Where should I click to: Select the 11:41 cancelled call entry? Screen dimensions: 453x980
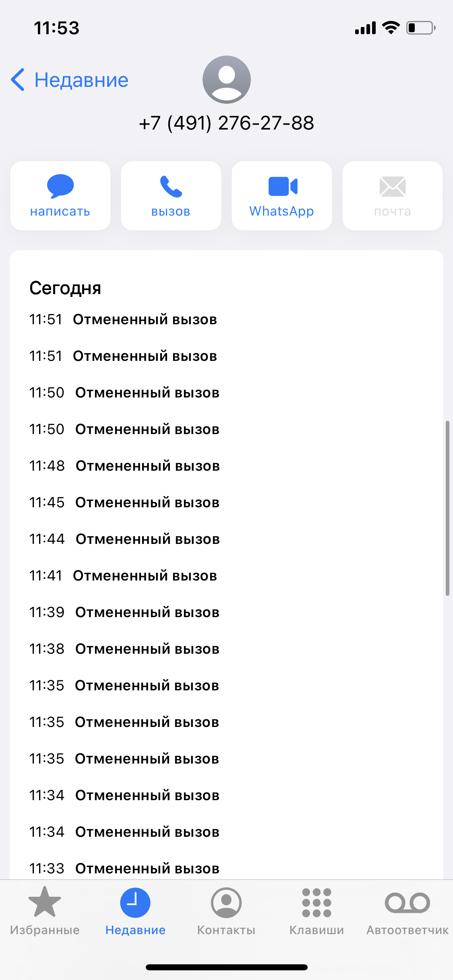123,576
